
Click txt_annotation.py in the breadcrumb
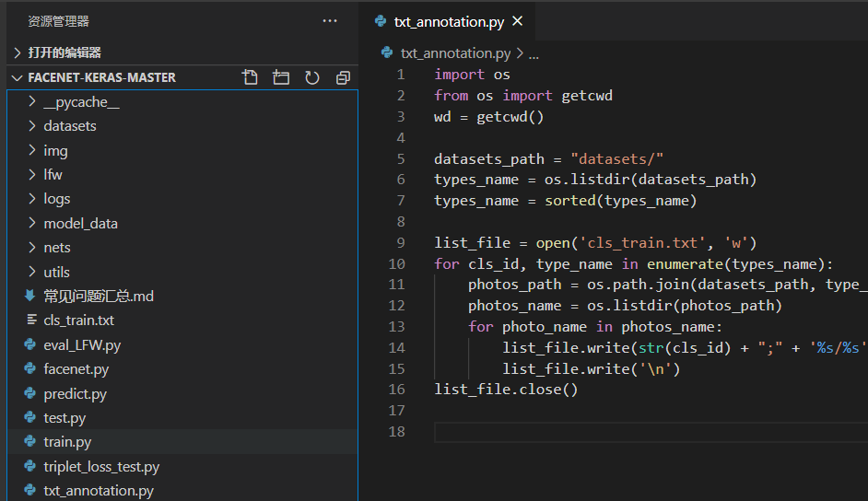pos(455,53)
